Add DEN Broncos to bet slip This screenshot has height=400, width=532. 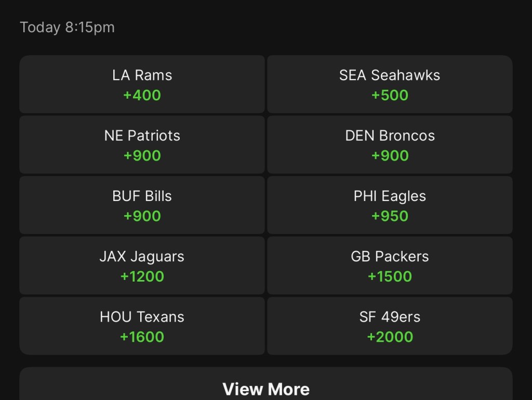390,144
